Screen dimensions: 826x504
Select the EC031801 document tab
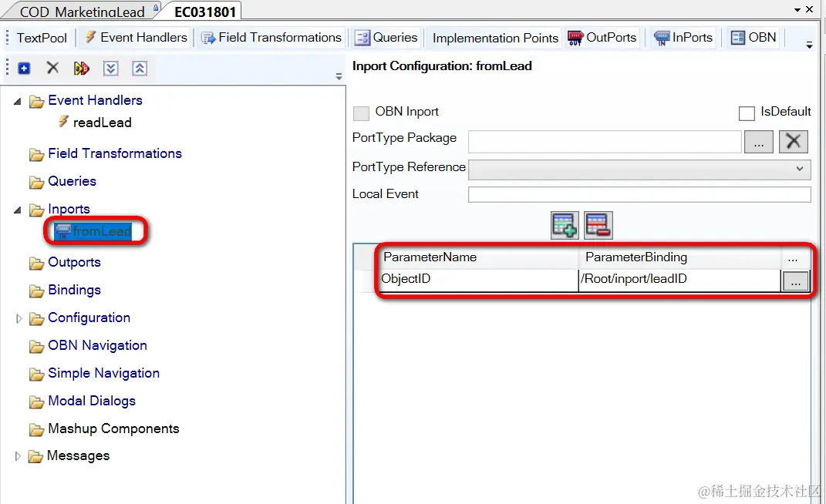[x=205, y=11]
